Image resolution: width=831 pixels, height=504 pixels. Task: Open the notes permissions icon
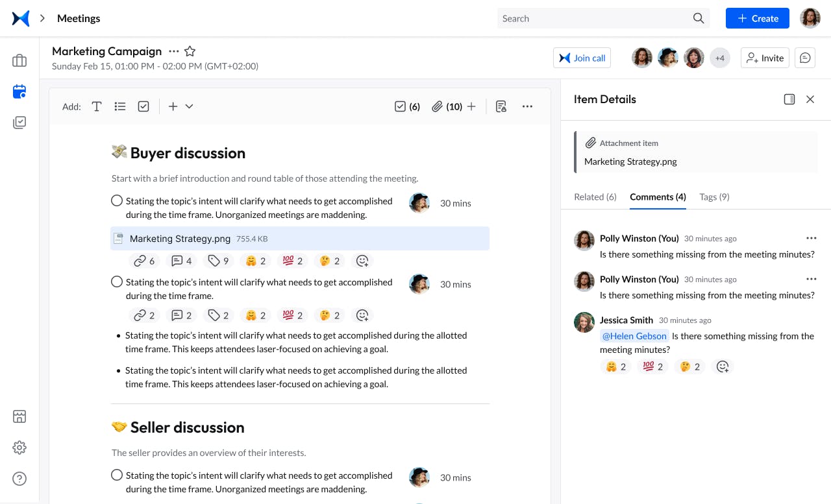pyautogui.click(x=501, y=106)
